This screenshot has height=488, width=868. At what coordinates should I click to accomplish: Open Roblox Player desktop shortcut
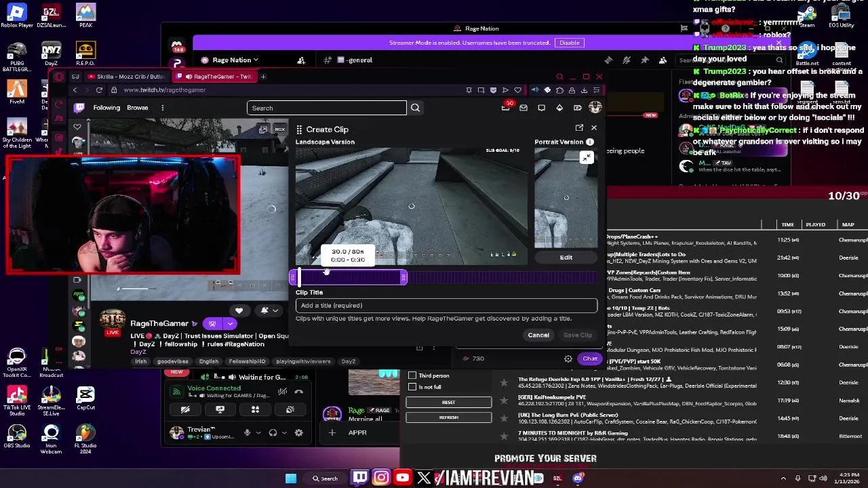point(17,16)
